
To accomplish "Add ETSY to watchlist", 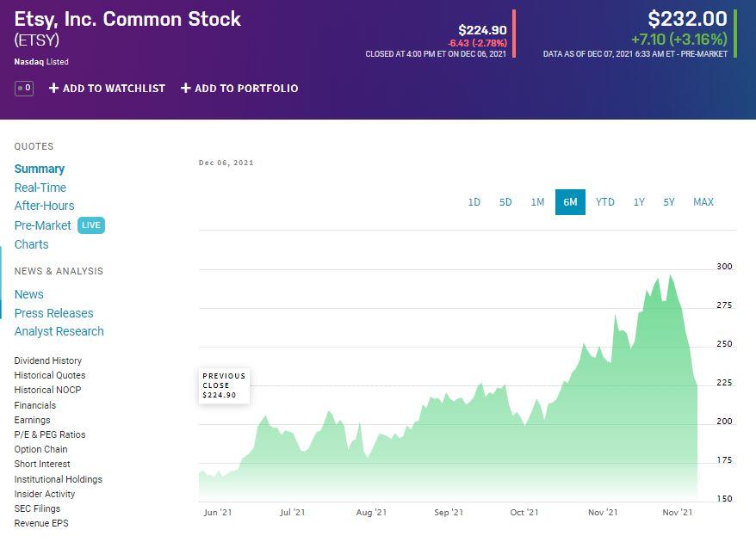I will point(107,88).
